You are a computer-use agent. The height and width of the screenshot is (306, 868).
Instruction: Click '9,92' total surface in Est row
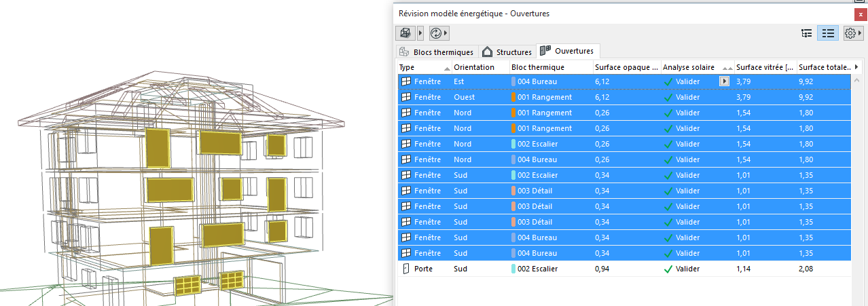806,81
